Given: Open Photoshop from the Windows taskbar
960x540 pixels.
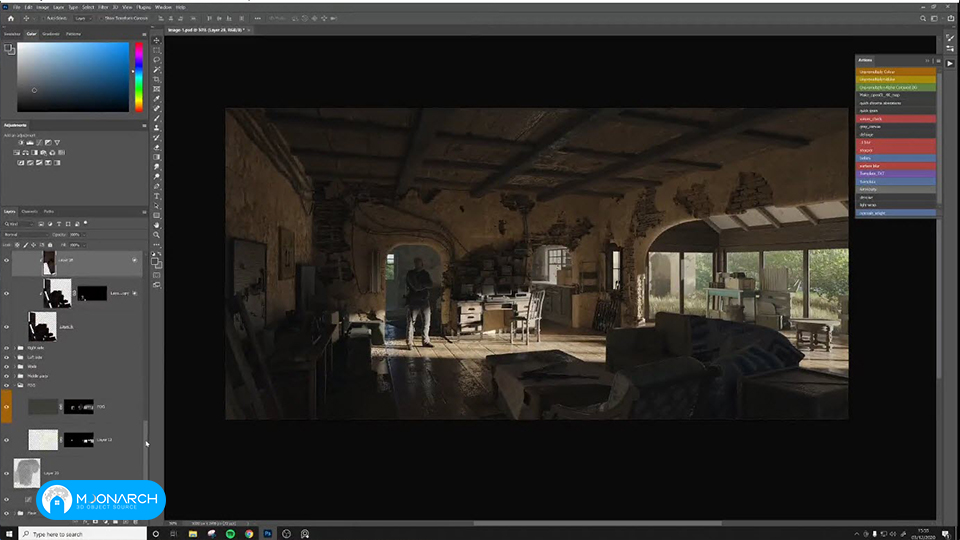Looking at the screenshot, I should [268, 534].
